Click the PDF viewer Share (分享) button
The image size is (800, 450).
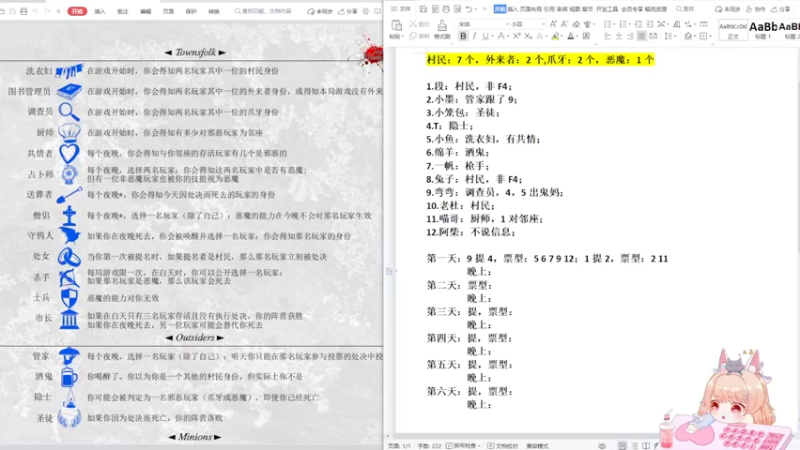point(347,11)
